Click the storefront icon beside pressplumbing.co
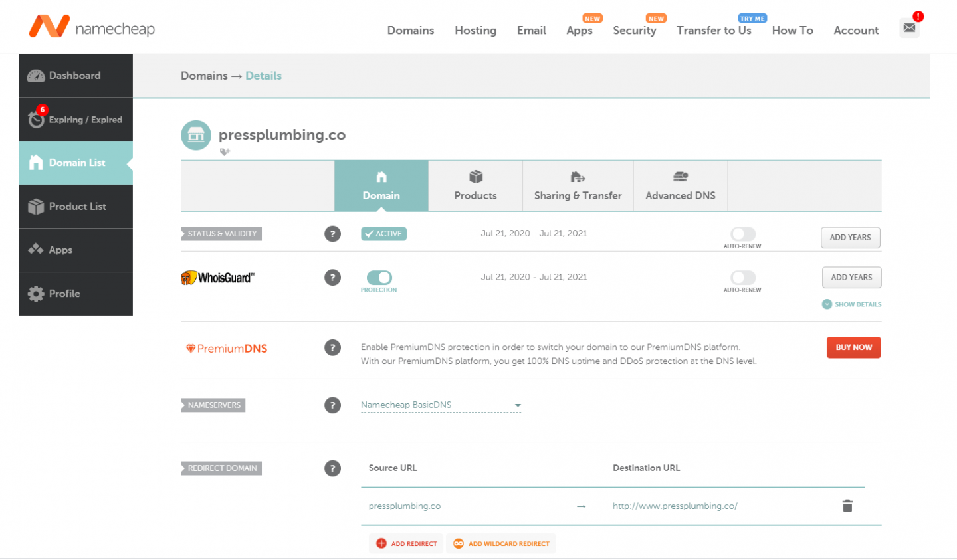 tap(196, 136)
